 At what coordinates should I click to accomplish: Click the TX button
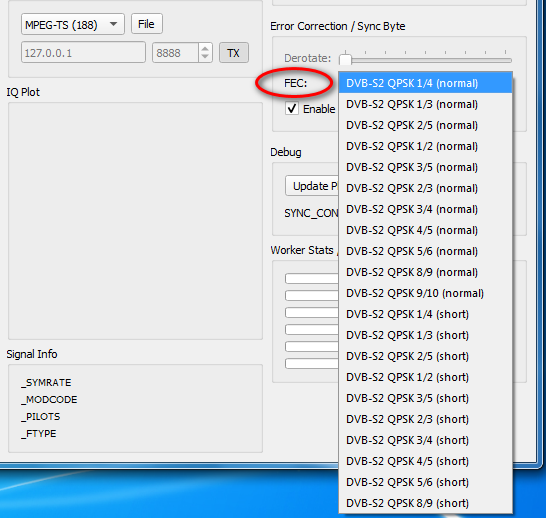(x=234, y=53)
